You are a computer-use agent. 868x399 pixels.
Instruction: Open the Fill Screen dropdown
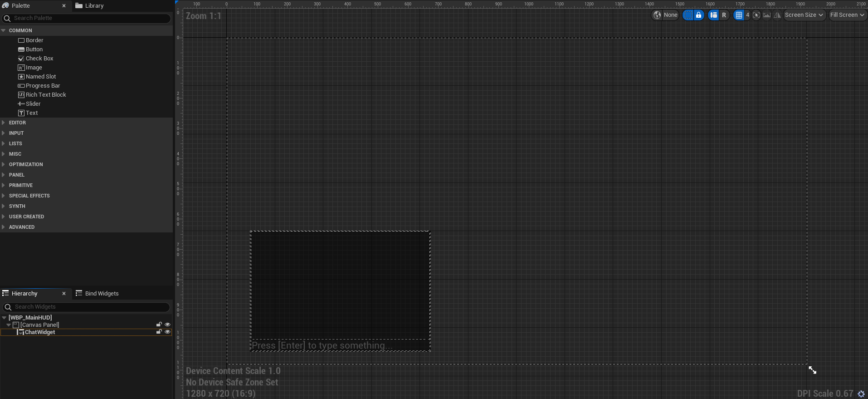[847, 15]
